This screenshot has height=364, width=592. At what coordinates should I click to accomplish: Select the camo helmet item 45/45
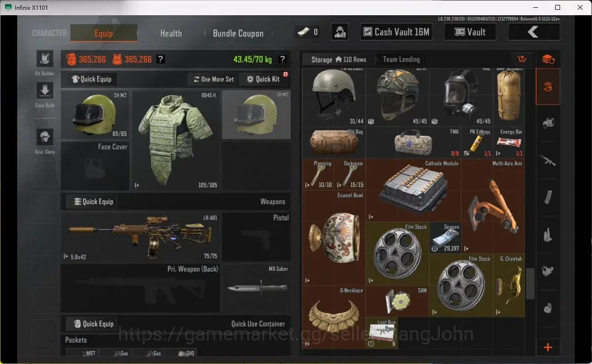click(398, 98)
